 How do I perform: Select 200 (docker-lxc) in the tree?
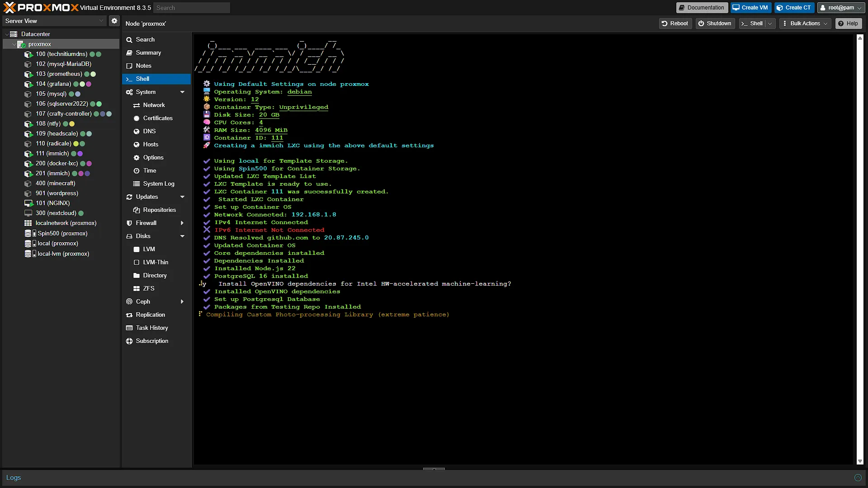[61, 164]
